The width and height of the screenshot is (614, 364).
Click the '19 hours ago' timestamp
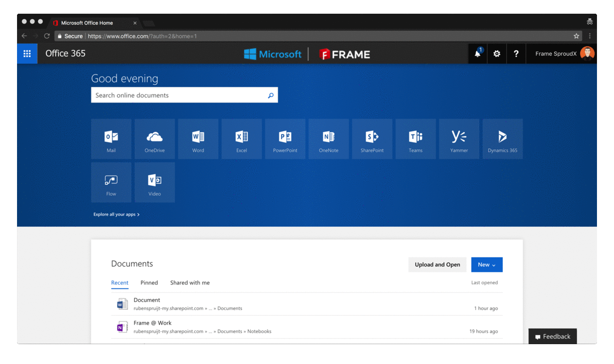483,331
